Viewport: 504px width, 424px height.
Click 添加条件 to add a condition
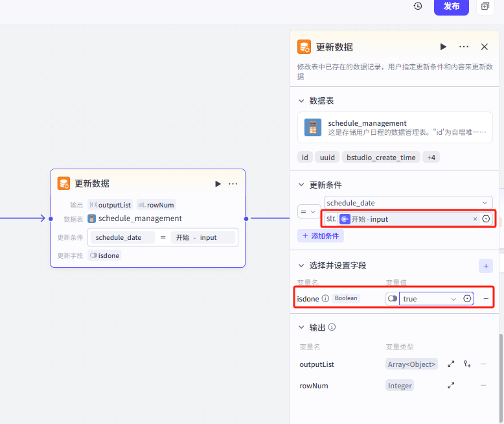coord(321,236)
